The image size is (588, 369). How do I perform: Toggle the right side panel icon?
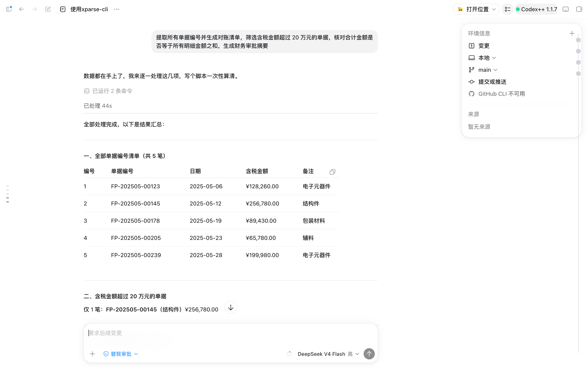click(579, 9)
